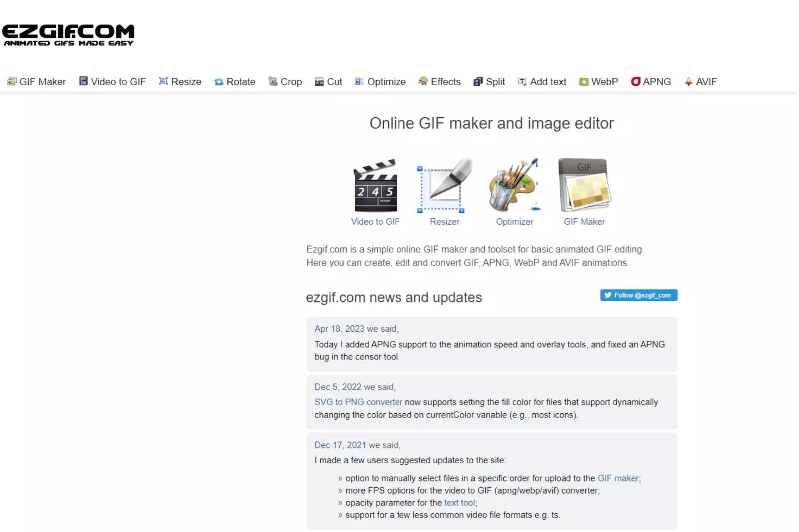
Task: Click the AVIF nav icon
Action: click(689, 82)
